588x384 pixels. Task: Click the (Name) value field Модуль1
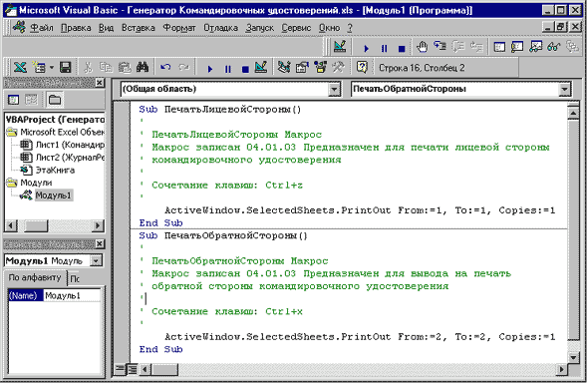[72, 296]
